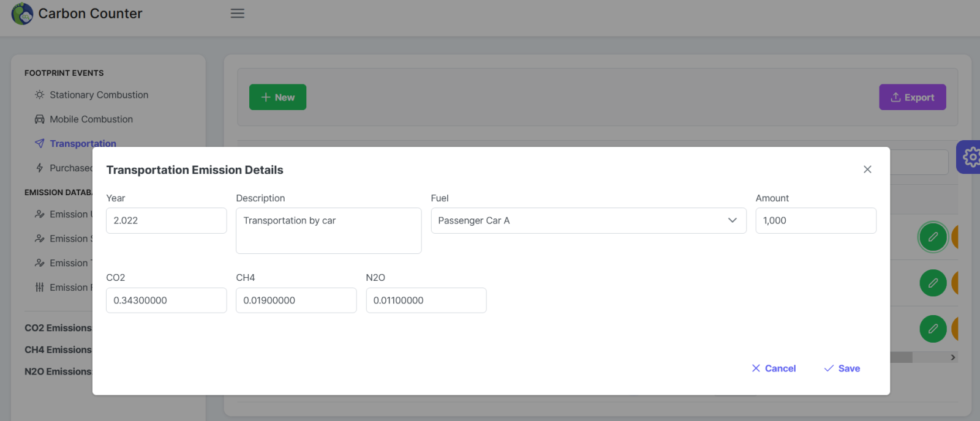Click the green New button
Image resolution: width=980 pixels, height=421 pixels.
pos(277,97)
